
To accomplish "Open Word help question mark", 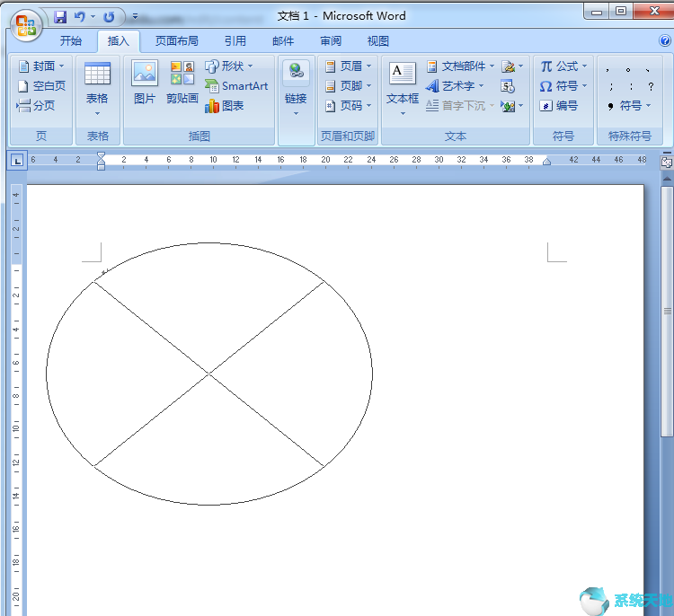I will tap(664, 40).
